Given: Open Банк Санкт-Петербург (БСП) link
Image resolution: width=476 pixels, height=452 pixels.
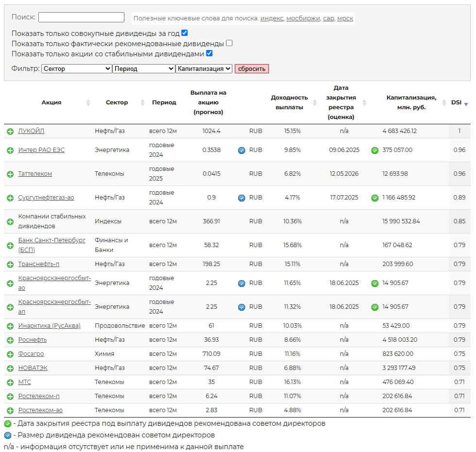Looking at the screenshot, I should [x=52, y=245].
